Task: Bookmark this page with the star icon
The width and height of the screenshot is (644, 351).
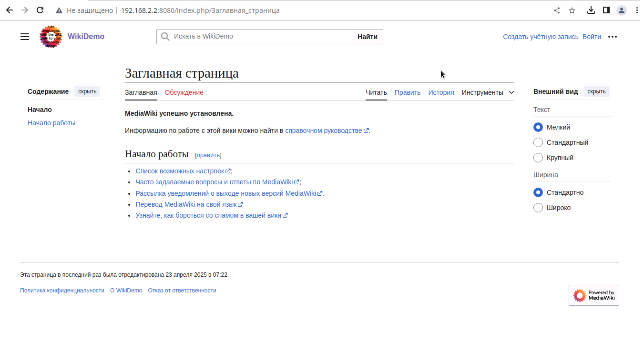Action: 572,10
